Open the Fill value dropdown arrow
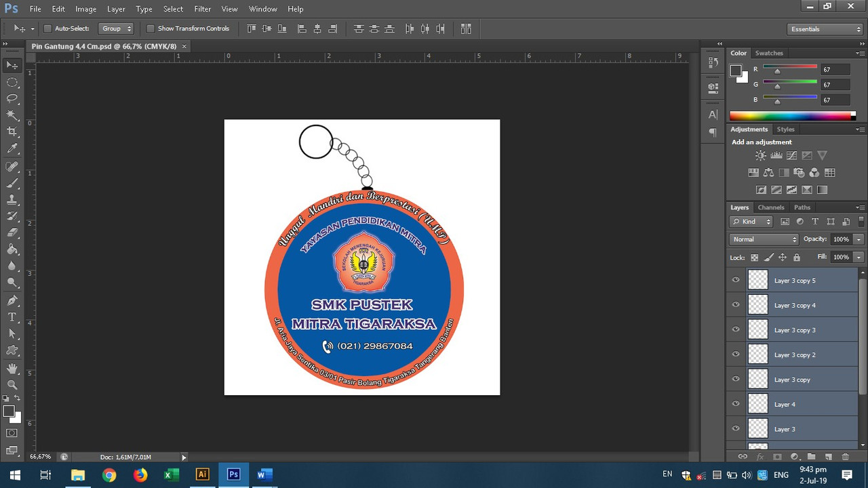The width and height of the screenshot is (868, 488). click(x=859, y=257)
